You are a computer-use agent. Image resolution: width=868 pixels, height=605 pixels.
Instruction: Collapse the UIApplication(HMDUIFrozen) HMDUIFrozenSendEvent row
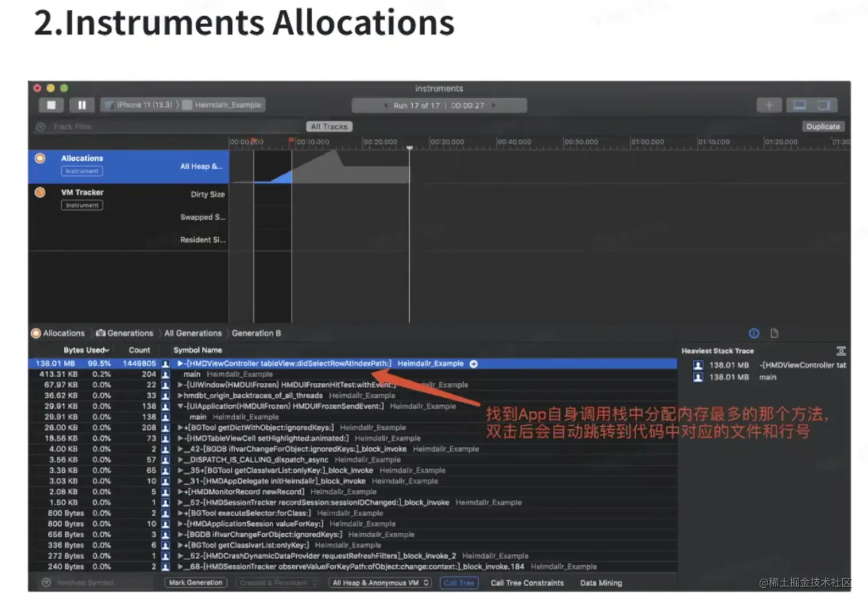tap(180, 406)
